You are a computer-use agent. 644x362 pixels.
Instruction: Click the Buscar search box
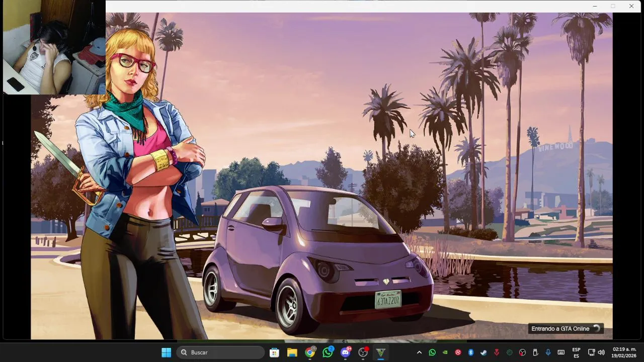[220, 352]
